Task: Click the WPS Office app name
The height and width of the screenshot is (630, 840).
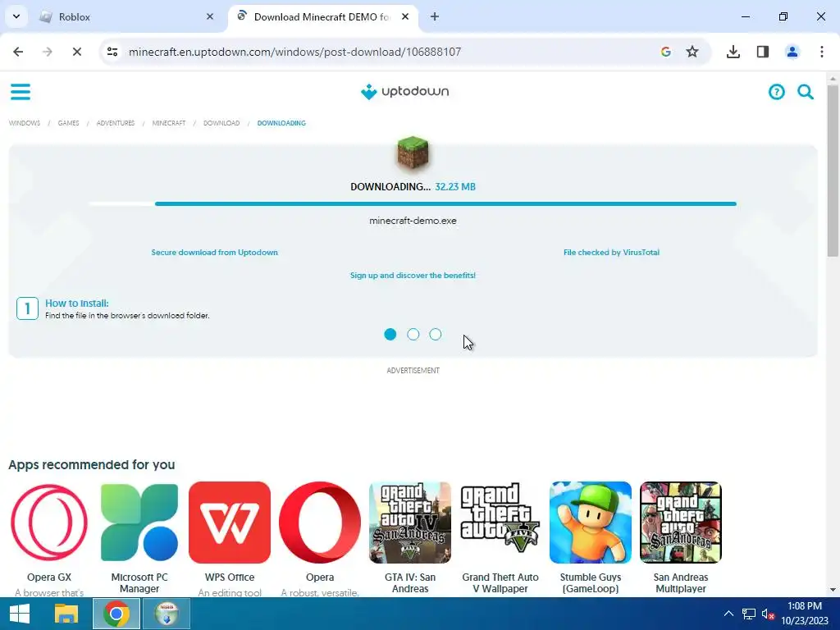Action: coord(230,577)
